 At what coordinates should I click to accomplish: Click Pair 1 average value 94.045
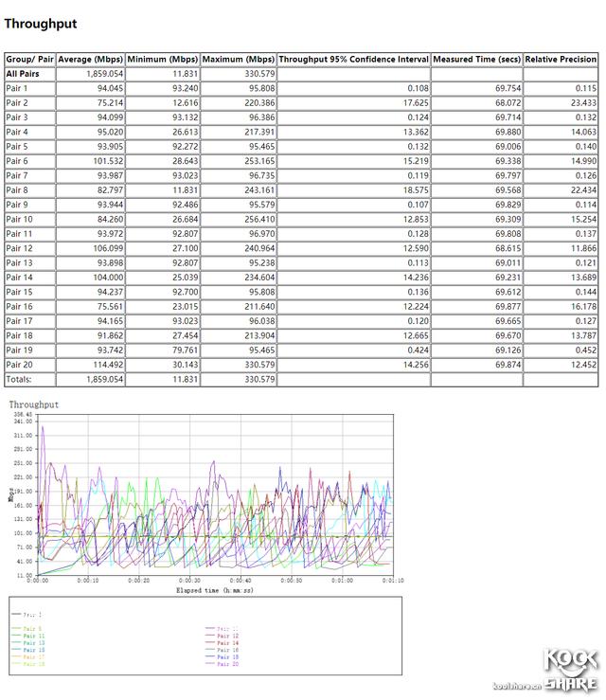(110, 88)
